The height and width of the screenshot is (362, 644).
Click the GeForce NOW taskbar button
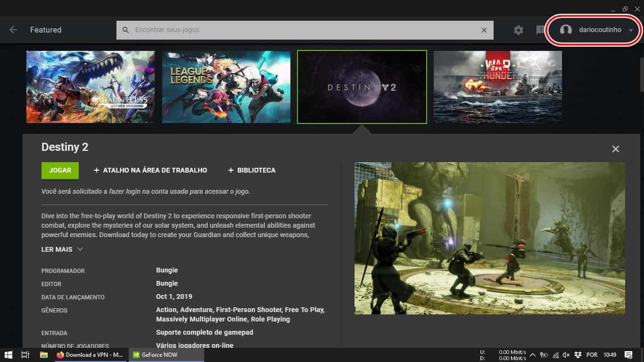166,355
